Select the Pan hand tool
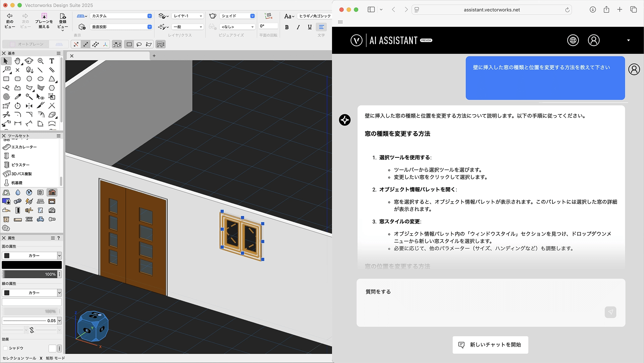644x363 pixels. pos(17,61)
